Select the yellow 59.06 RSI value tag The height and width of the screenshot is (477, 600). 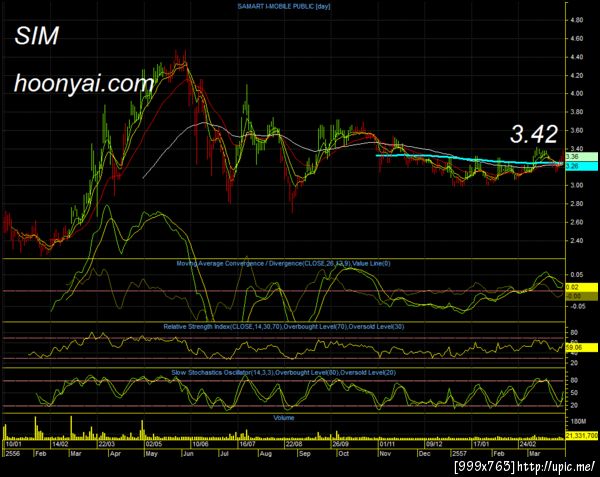pos(581,348)
